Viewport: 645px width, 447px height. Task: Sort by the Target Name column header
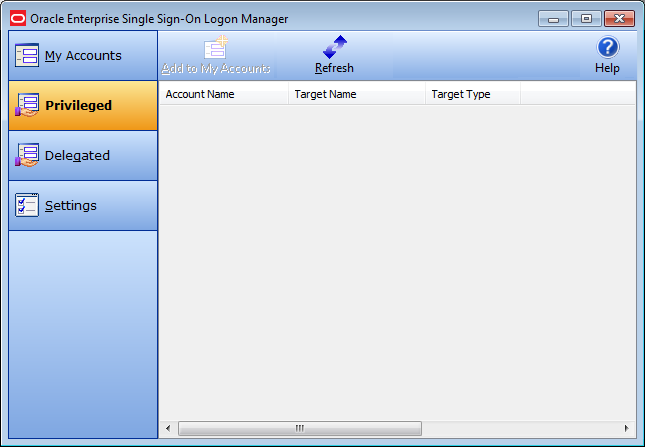(x=357, y=94)
